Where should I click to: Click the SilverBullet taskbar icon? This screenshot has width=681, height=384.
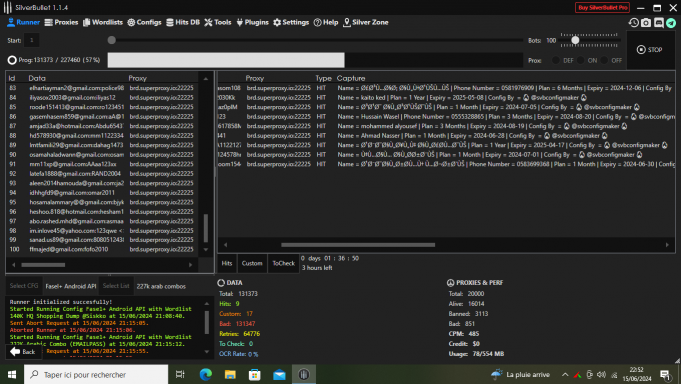(304, 374)
